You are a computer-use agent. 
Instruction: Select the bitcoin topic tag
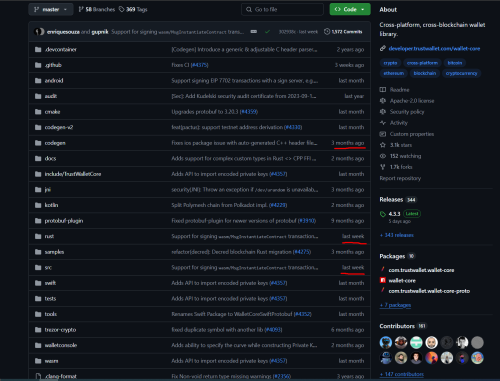(455, 63)
